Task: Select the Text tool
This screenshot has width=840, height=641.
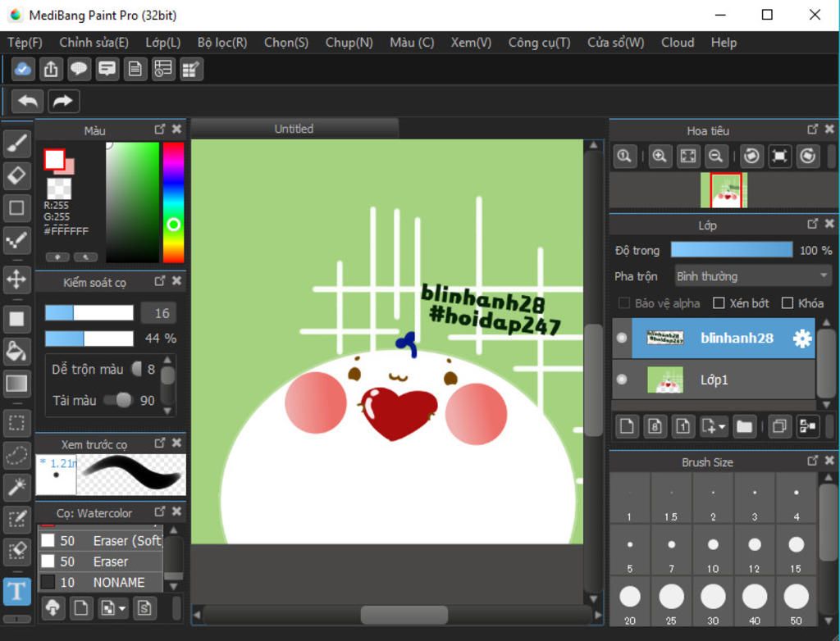Action: [x=17, y=591]
